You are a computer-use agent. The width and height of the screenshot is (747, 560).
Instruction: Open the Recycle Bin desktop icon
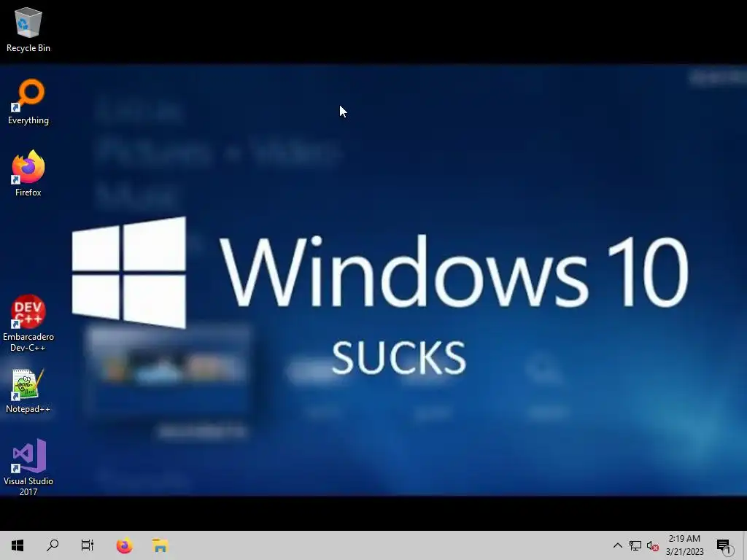coord(28,30)
